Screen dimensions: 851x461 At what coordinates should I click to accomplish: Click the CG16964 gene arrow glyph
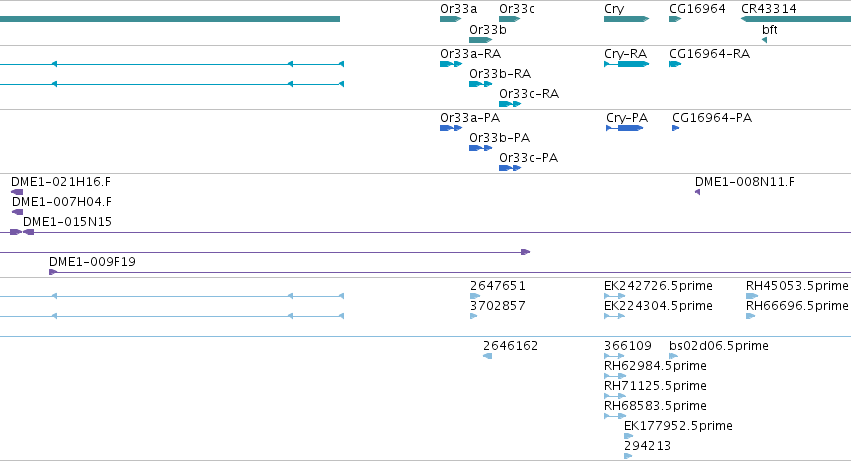[x=675, y=20]
